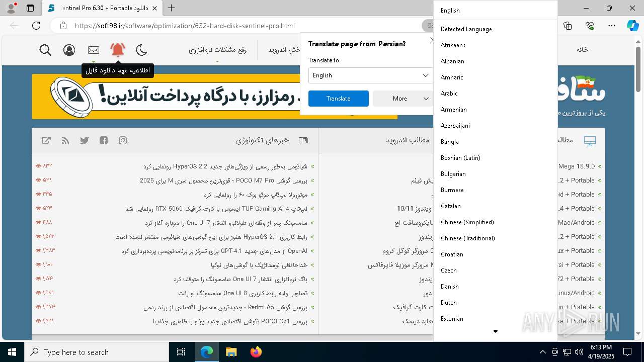Open HyperOS 2.2 news headline

point(225,166)
